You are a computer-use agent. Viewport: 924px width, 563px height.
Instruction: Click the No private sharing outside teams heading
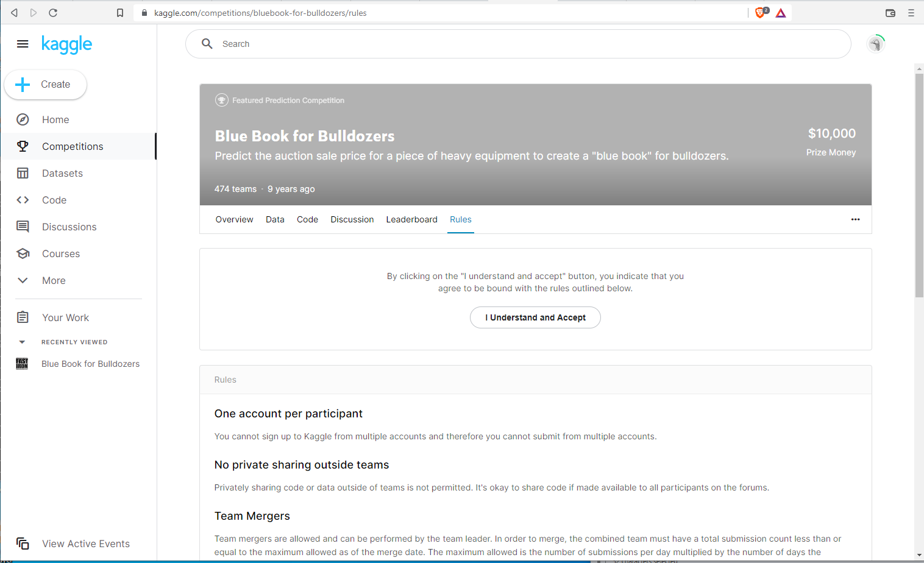click(x=302, y=465)
